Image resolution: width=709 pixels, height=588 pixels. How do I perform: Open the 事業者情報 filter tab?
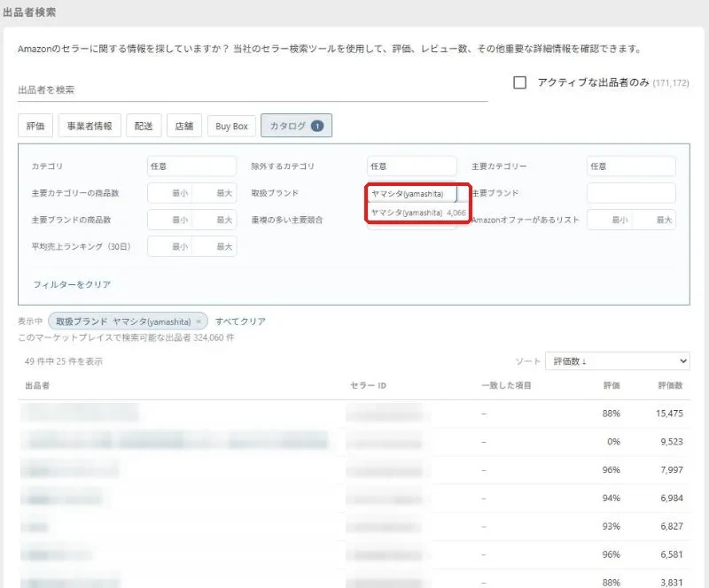pyautogui.click(x=90, y=126)
